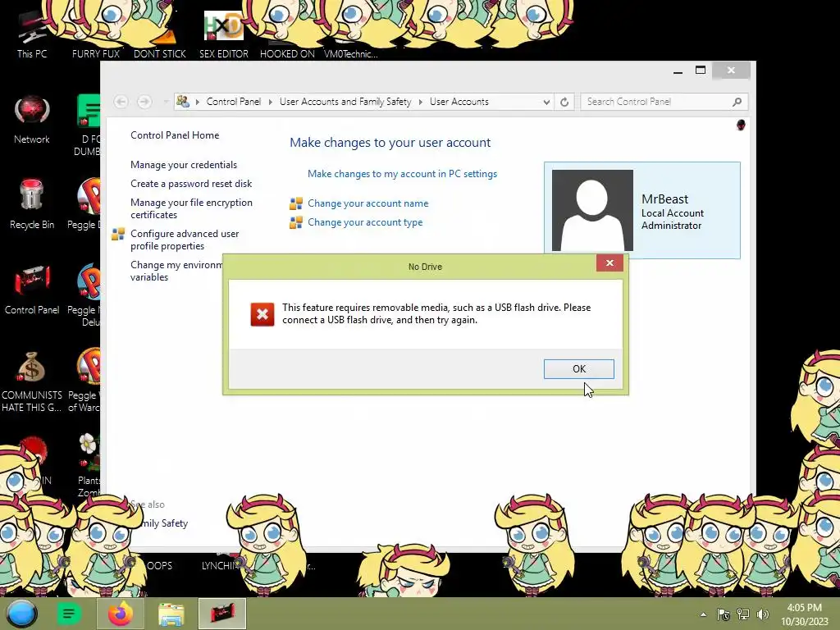Go to Control Panel Home

[x=175, y=135]
